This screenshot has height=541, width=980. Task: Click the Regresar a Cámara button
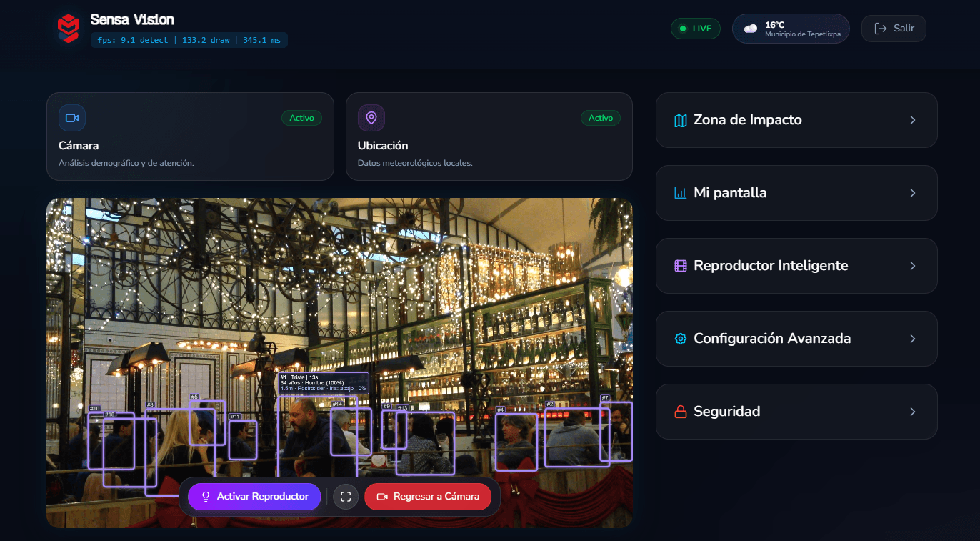(428, 497)
